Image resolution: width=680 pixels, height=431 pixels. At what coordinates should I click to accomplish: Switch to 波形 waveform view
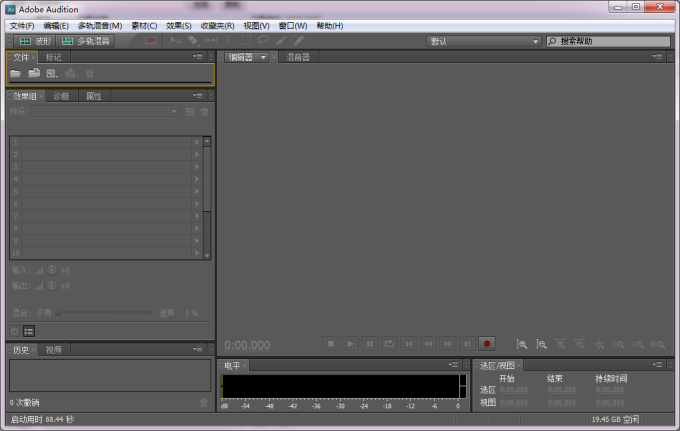point(33,41)
